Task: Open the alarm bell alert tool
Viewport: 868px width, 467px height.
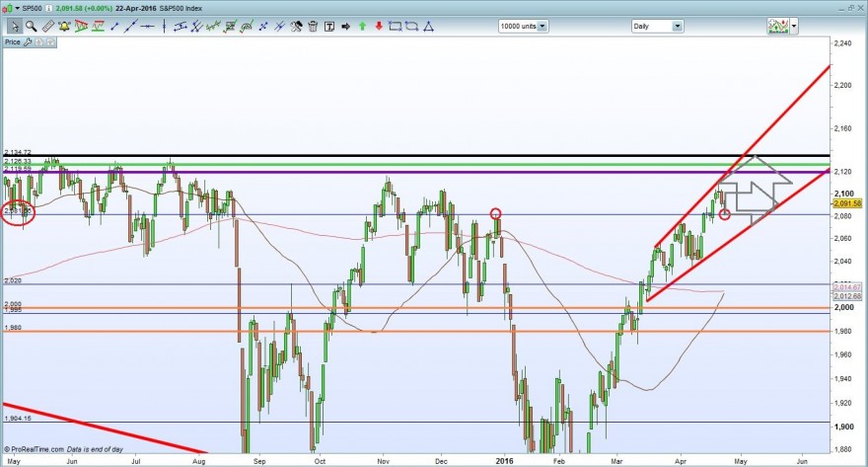Action: (x=64, y=26)
